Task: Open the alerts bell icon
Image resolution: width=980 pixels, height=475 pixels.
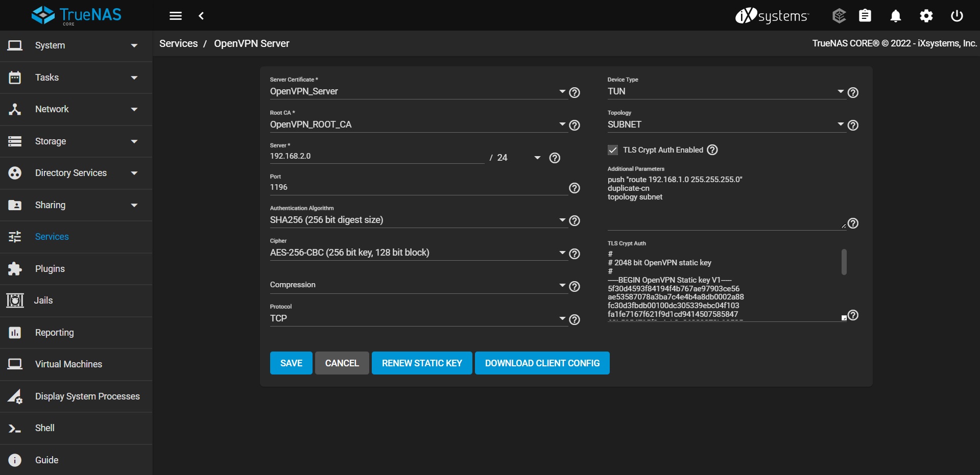Action: [895, 16]
